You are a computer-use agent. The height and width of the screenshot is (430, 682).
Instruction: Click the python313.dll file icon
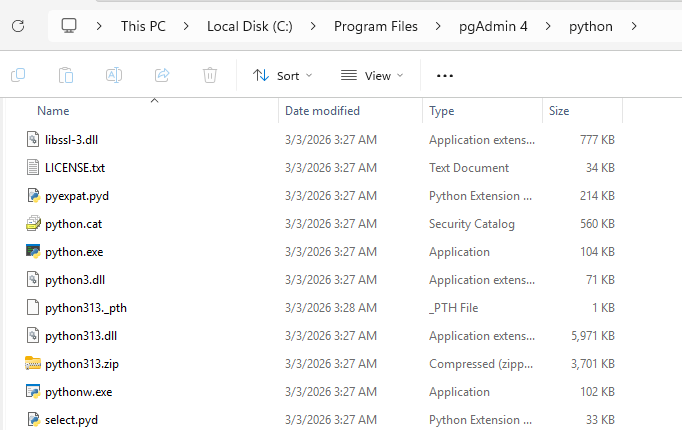click(33, 336)
